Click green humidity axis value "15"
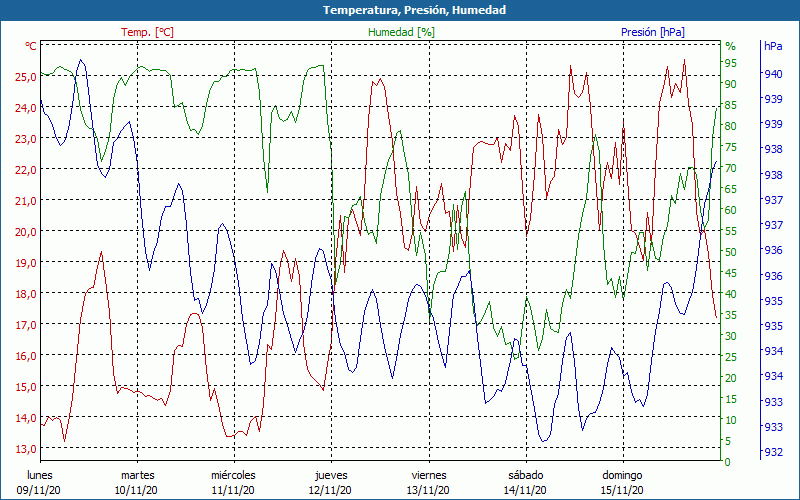 tap(731, 399)
